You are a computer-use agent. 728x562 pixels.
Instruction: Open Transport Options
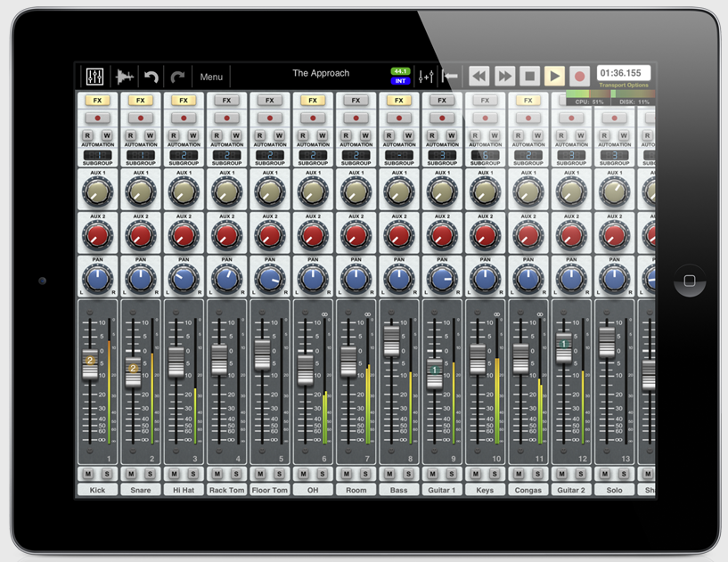[624, 85]
